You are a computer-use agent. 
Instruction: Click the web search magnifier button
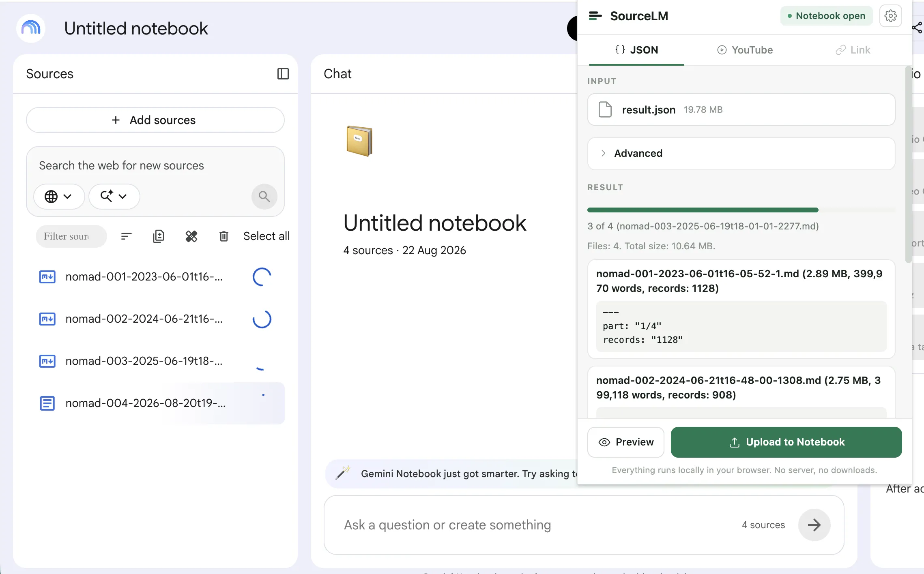pyautogui.click(x=264, y=197)
